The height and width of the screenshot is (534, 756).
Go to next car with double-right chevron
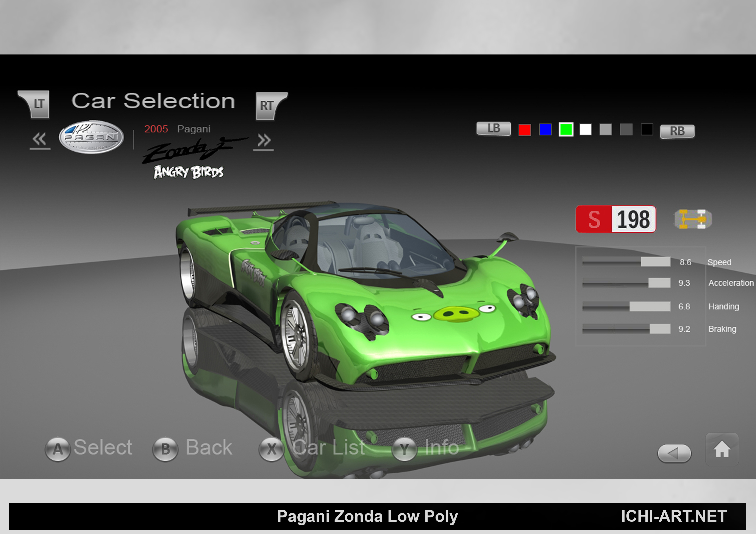264,140
